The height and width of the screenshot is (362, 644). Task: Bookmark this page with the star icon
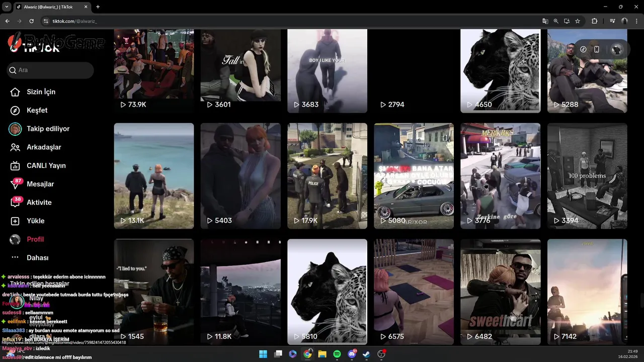pyautogui.click(x=578, y=21)
